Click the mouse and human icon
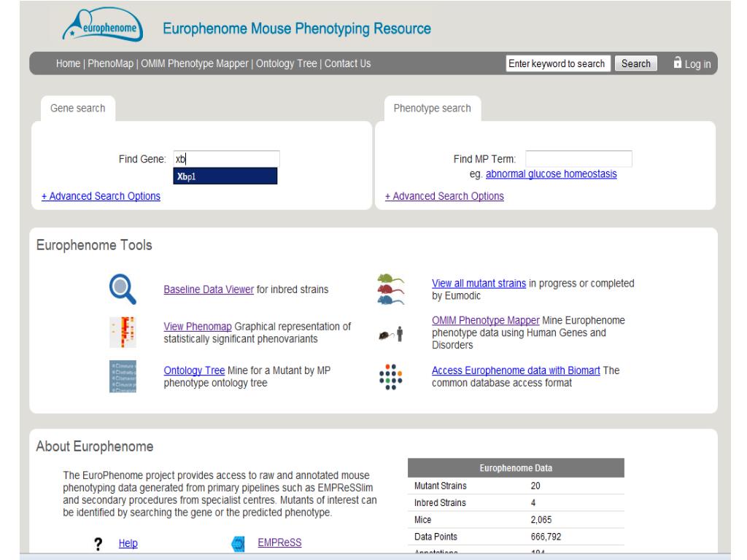 pyautogui.click(x=391, y=334)
